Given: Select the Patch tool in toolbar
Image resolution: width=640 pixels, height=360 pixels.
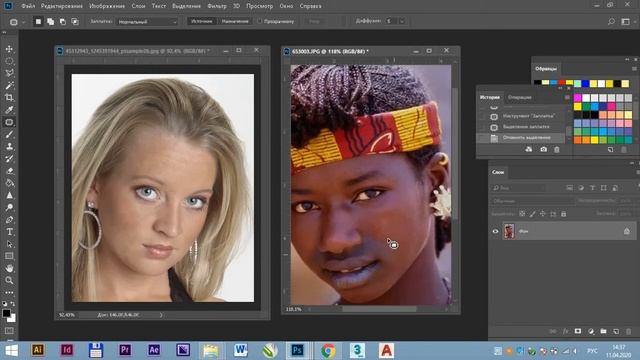Looking at the screenshot, I should click(x=9, y=122).
